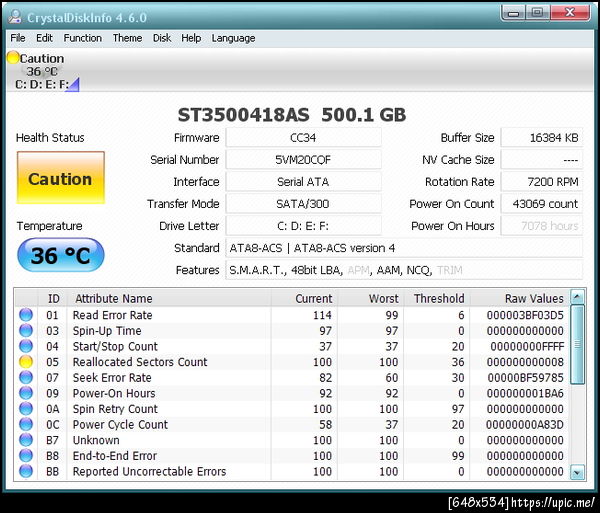
Task: Click the Drive Letter field C: D: E: F:
Action: [x=303, y=226]
